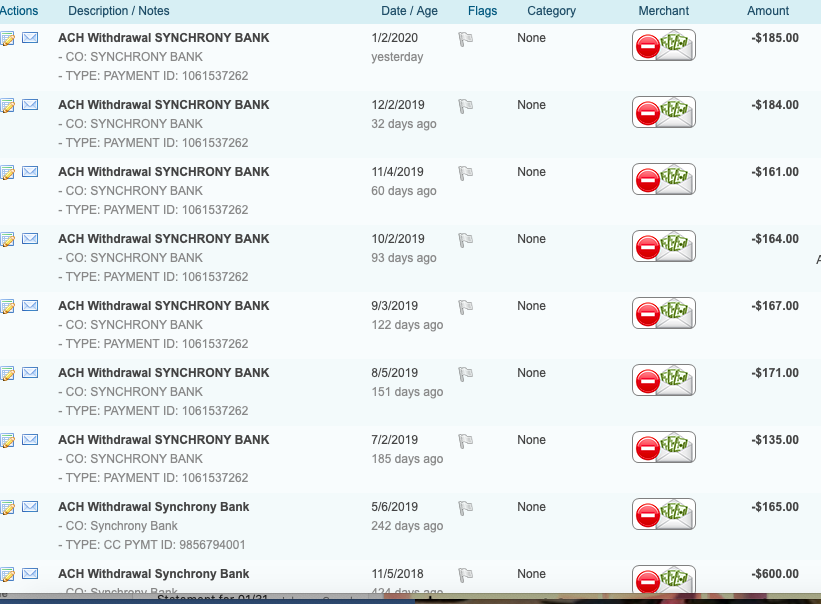821x604 pixels.
Task: Set category None for 11/4/2019 transaction
Action: click(531, 172)
